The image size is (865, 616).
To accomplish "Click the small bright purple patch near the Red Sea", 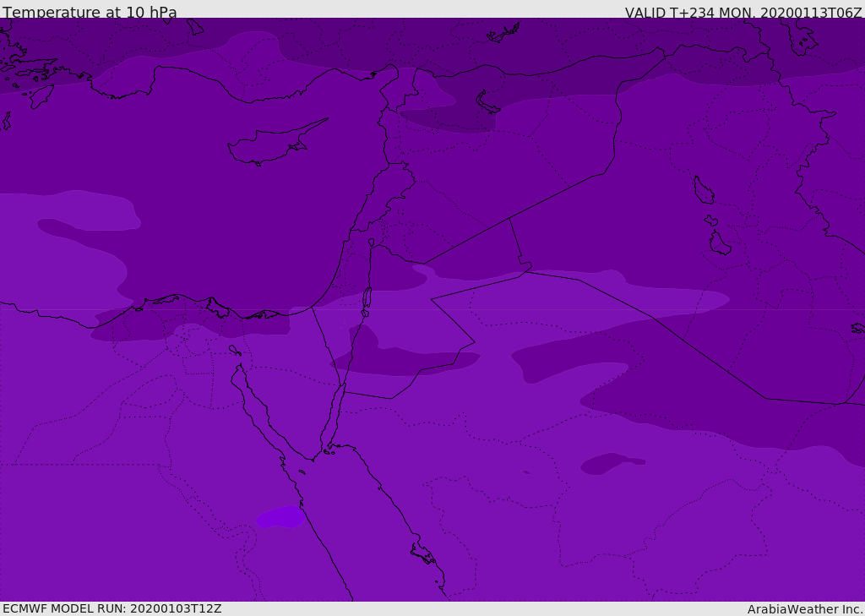I will coord(280,516).
